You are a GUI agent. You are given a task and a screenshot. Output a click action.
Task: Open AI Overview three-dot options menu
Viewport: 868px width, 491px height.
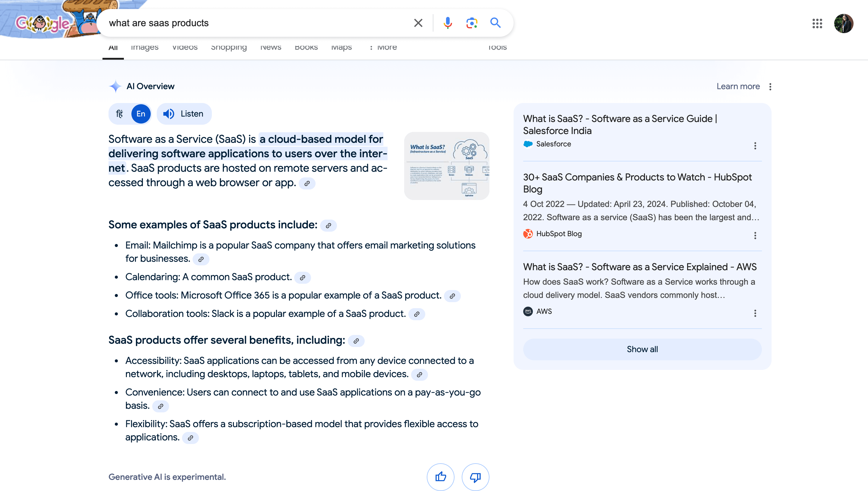click(770, 87)
